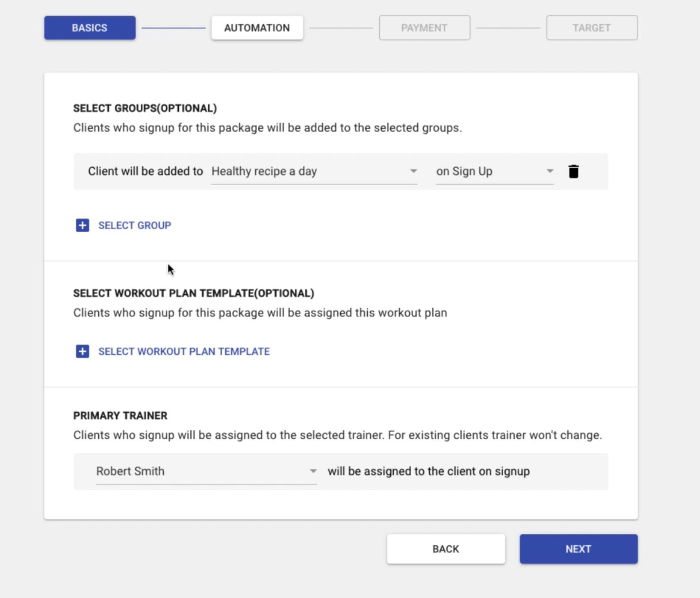This screenshot has width=700, height=598.
Task: Jump to the Payment step tab
Action: tap(424, 28)
